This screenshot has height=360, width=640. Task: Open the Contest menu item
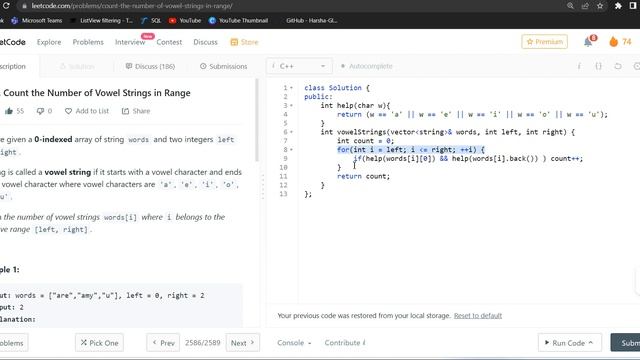169,42
